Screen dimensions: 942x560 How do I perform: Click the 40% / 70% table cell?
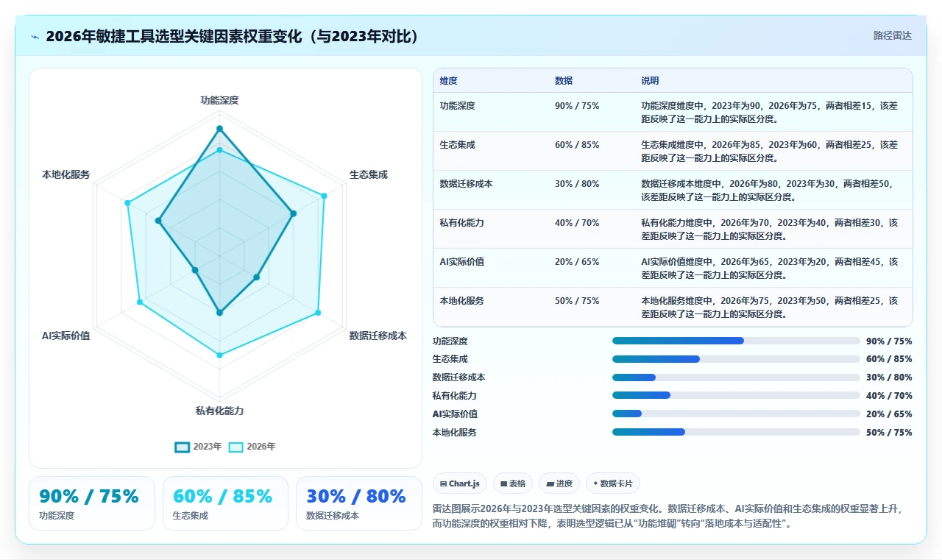point(577,223)
